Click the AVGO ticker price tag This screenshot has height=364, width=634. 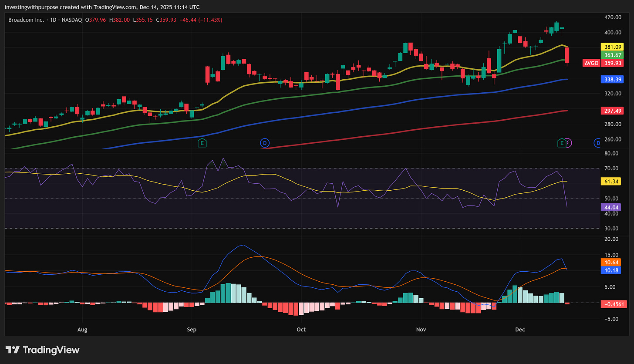click(x=591, y=63)
